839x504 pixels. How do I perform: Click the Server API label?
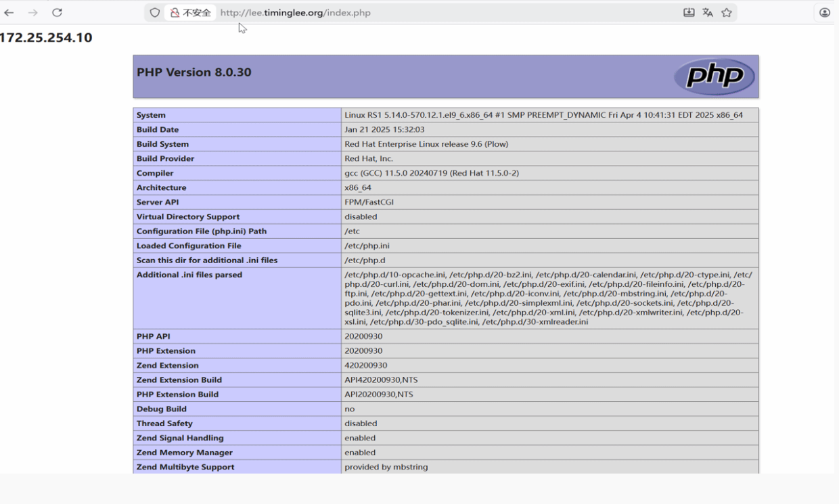[x=158, y=202]
